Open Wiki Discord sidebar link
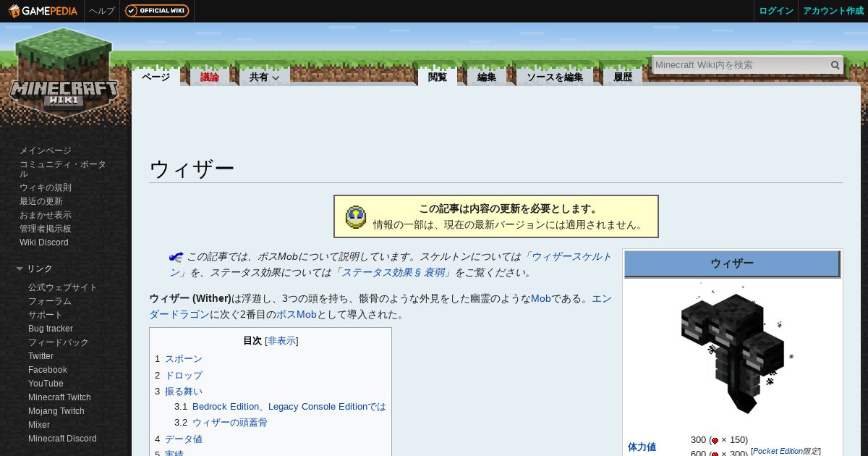Screen dimensions: 868x456 coord(44,242)
